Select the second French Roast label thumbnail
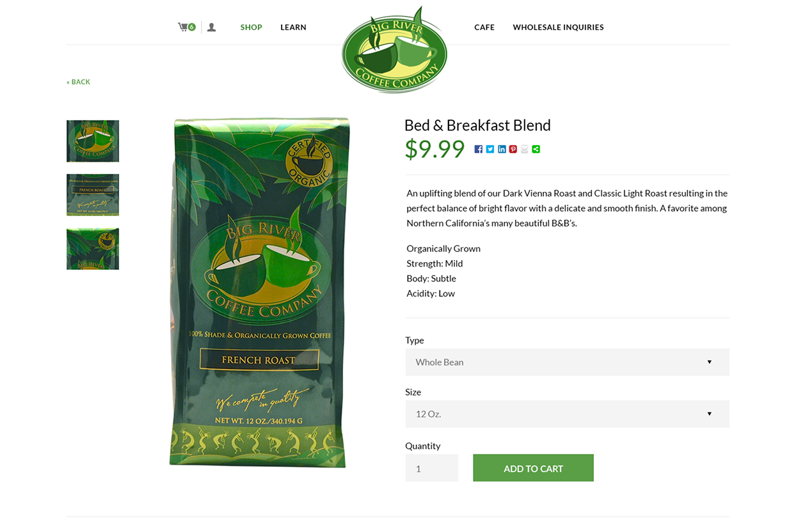The height and width of the screenshot is (532, 798). coord(93,195)
